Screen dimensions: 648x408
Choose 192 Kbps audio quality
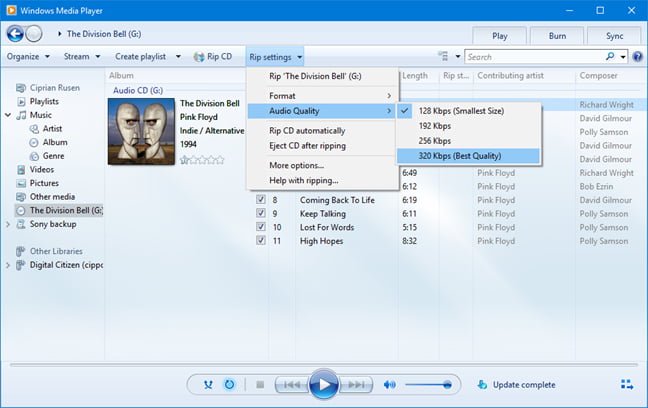[468, 126]
